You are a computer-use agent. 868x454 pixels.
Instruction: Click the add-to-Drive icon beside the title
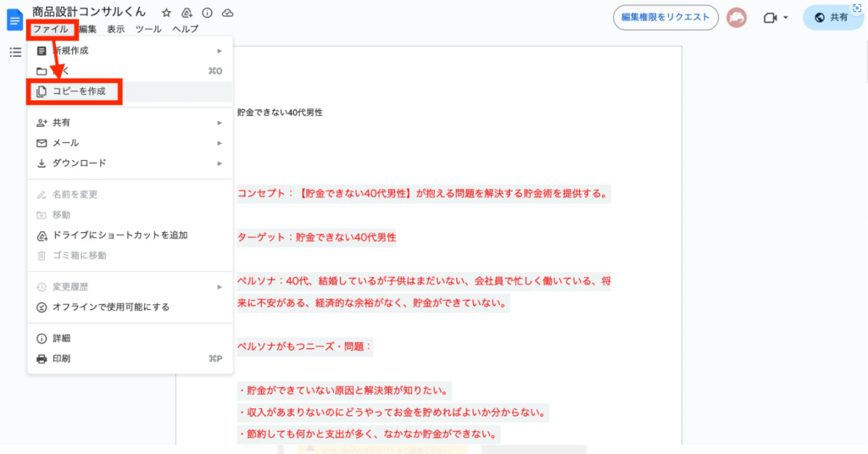pos(186,13)
